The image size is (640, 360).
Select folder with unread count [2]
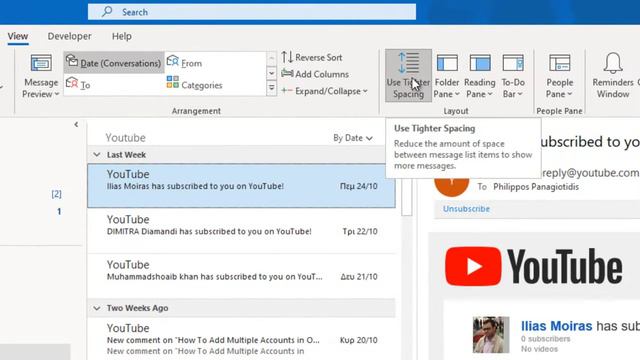pos(56,194)
